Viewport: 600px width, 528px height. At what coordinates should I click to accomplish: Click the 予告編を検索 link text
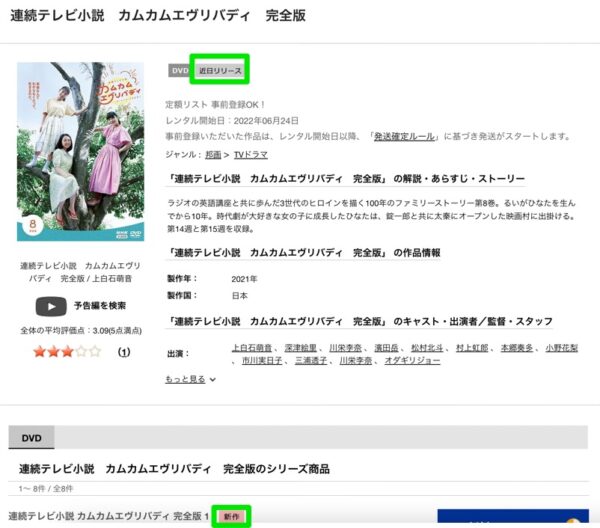coord(100,306)
